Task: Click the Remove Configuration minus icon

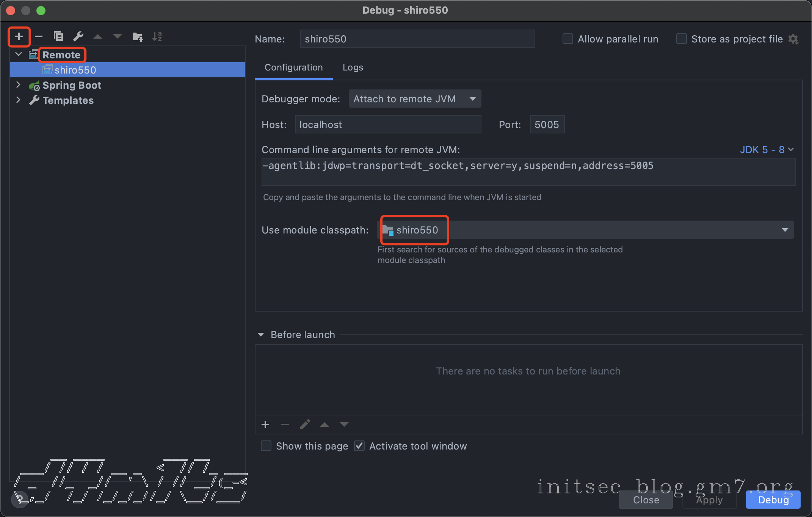Action: click(39, 37)
